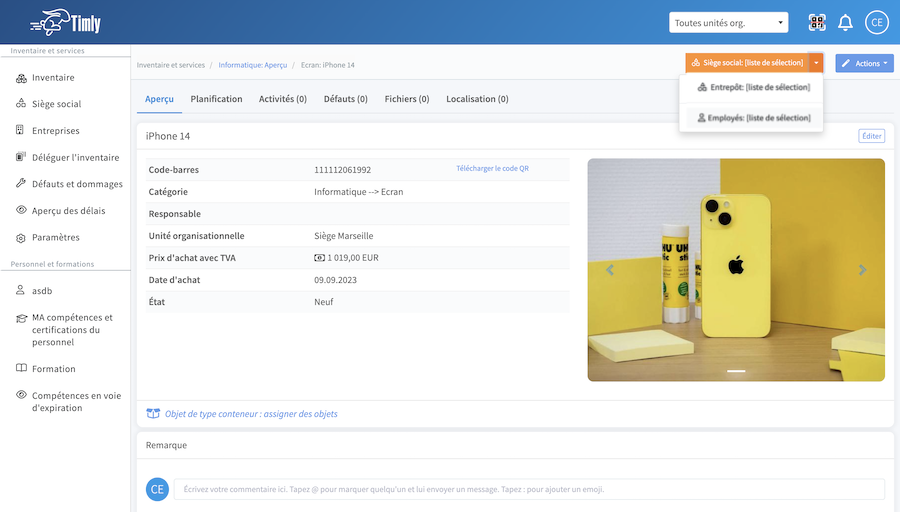Switch to the Aperçu tab
The width and height of the screenshot is (900, 512).
pos(159,99)
